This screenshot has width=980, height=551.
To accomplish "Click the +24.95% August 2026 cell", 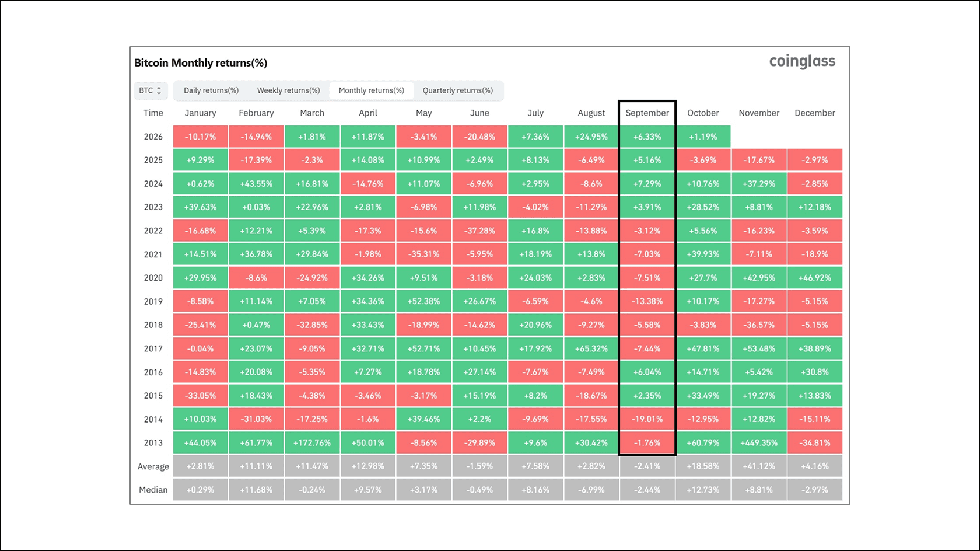I will coord(591,137).
